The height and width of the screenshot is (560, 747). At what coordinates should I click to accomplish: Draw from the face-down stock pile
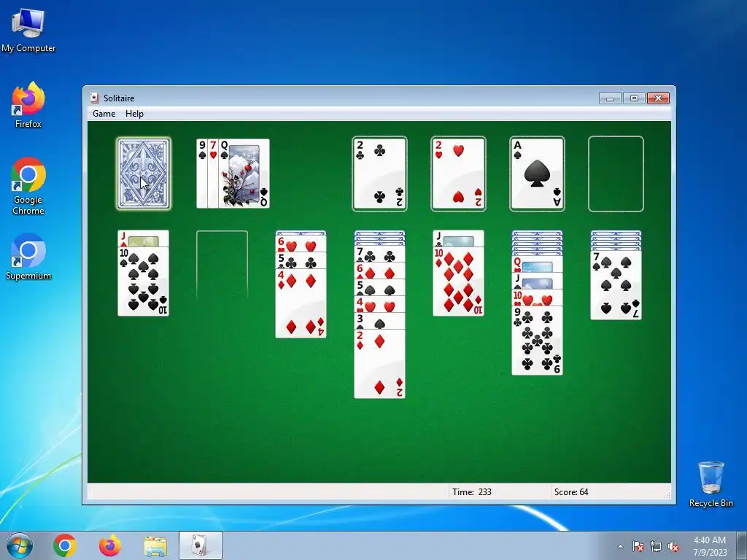click(x=144, y=174)
